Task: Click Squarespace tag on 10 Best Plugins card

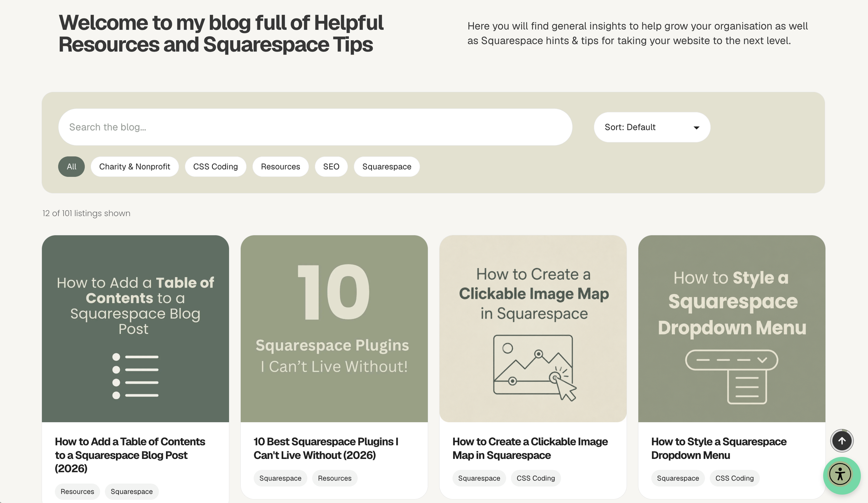Action: pos(280,478)
